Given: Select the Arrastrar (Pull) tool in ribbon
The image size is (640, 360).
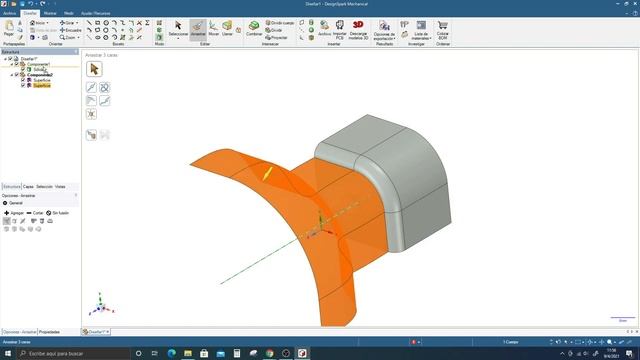Looking at the screenshot, I should point(198,29).
